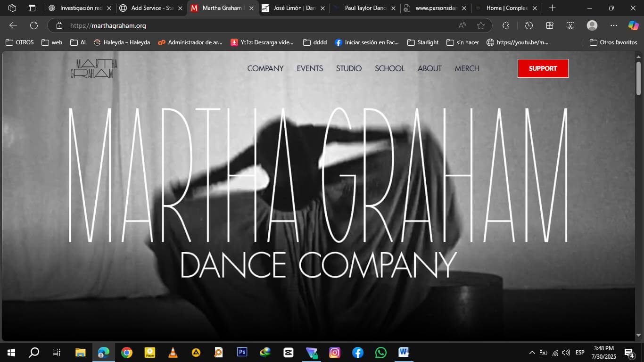The image size is (644, 362).
Task: Refresh the page with the reload icon
Action: pos(34,25)
